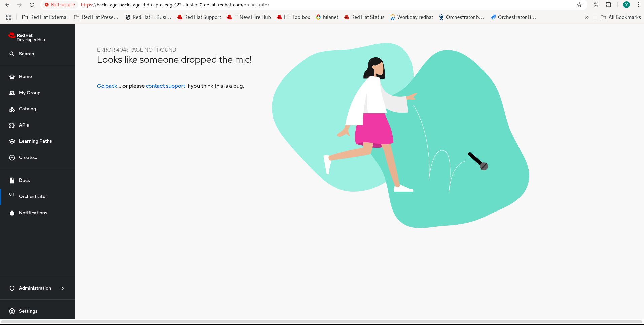The image size is (644, 325).
Task: Open the apps grid icon in bookmarks bar
Action: pyautogui.click(x=9, y=17)
